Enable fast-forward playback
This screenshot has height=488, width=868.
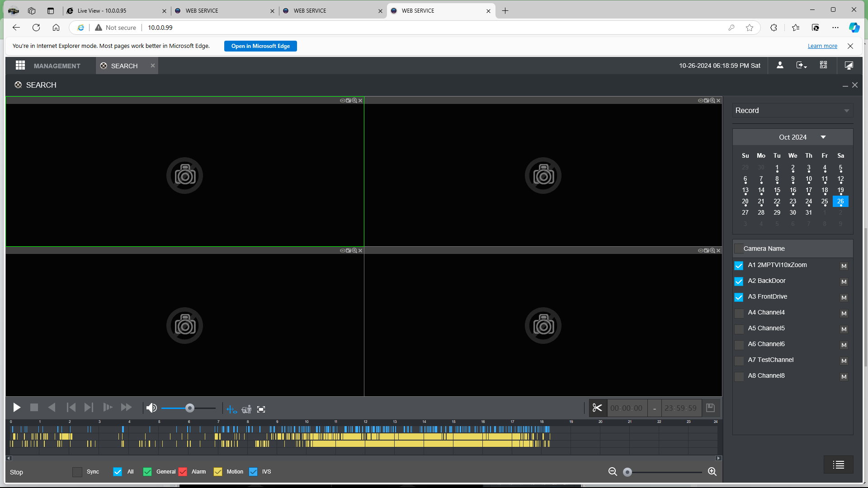126,408
